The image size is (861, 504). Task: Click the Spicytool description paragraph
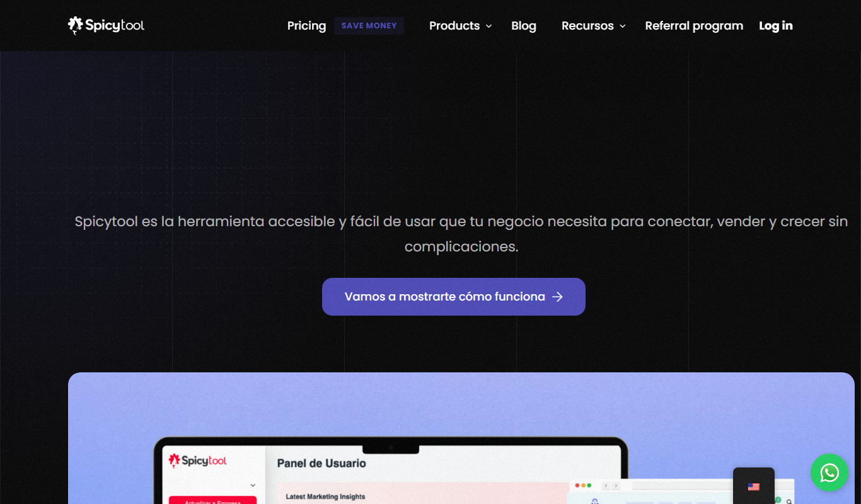(x=461, y=234)
